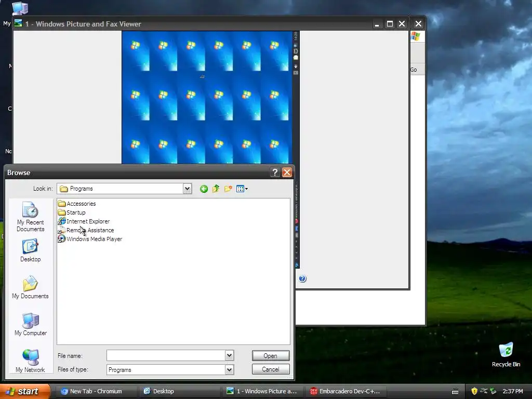
Task: Expand the Files of type dropdown
Action: [x=229, y=369]
